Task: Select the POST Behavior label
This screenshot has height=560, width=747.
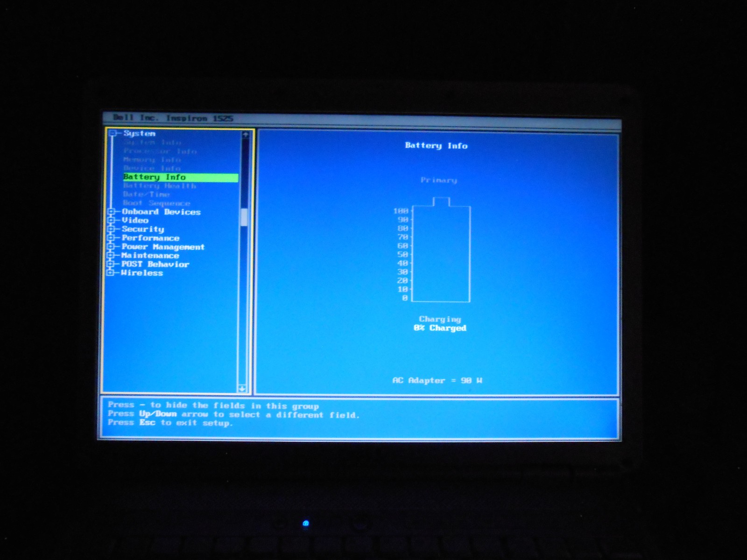Action: tap(155, 264)
